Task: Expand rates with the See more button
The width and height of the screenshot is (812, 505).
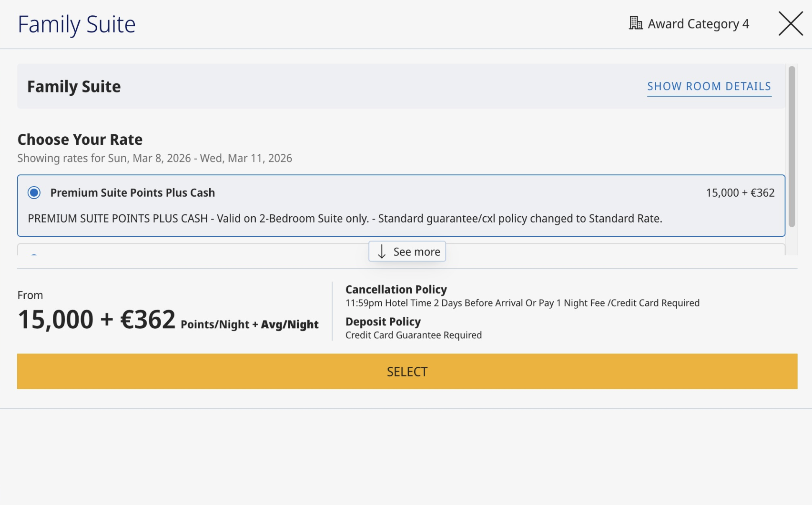Action: point(407,252)
